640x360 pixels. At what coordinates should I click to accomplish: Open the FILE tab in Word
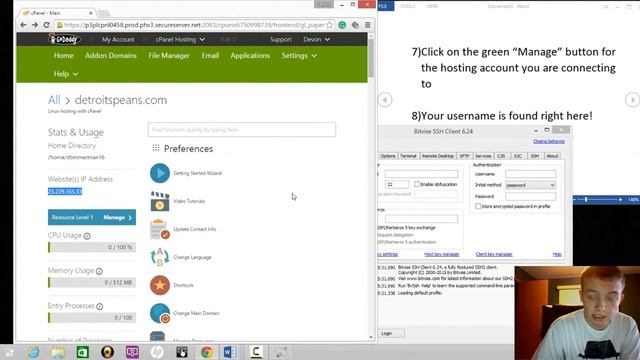(x=384, y=6)
